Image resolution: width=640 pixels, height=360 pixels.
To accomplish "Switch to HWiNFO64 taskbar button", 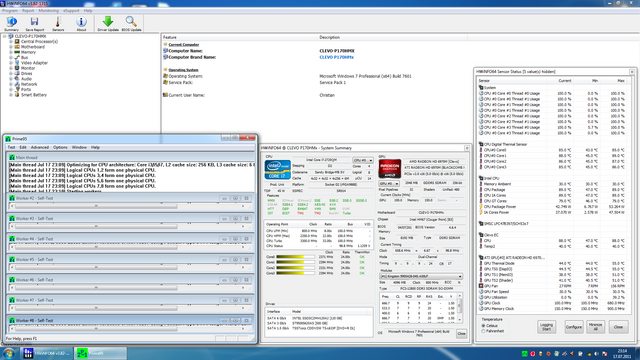I will tap(47, 353).
